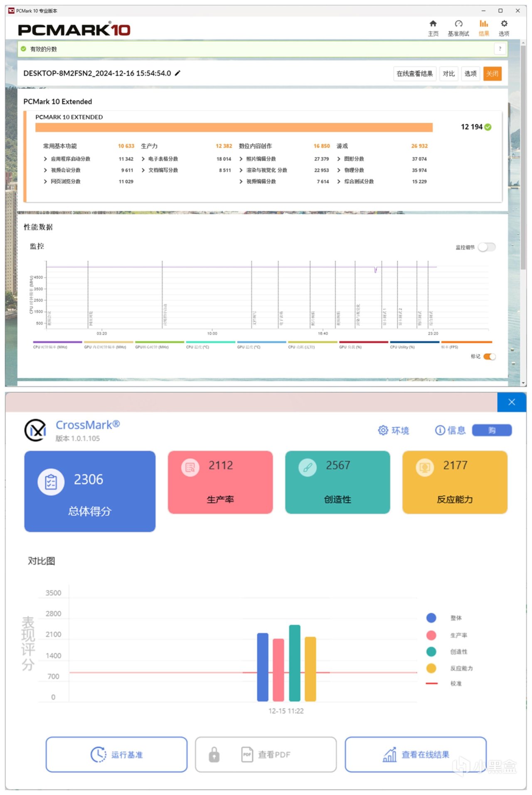Click the brush icon on the 创造性 card

308,468
